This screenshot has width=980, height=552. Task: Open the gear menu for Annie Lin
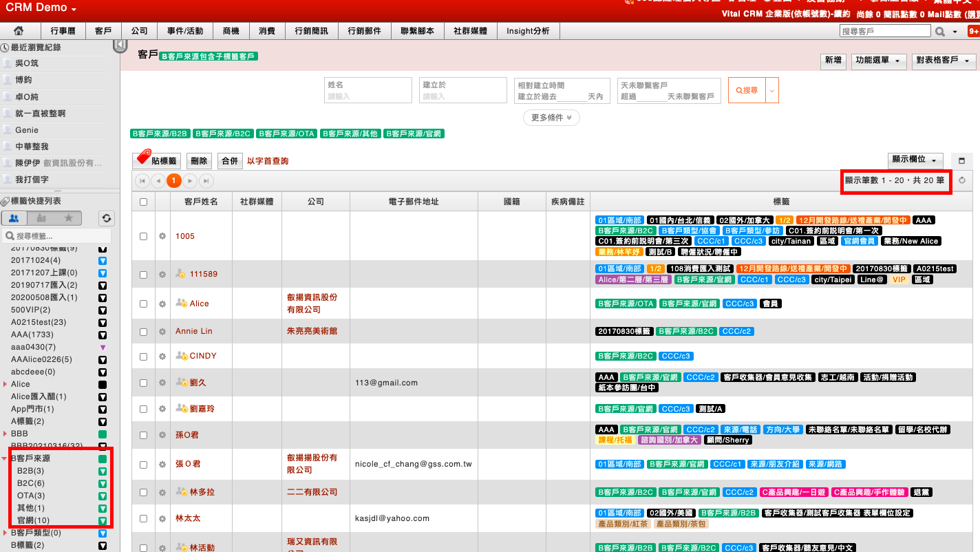click(x=162, y=332)
